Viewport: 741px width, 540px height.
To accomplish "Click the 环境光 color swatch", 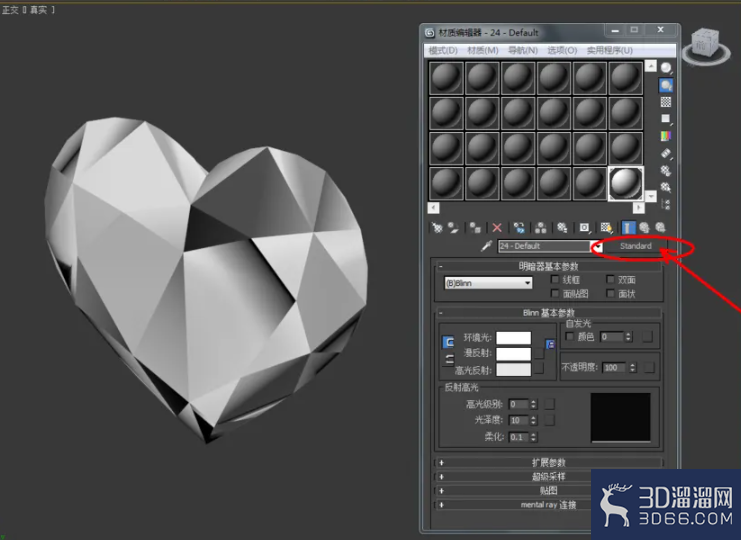I will 514,338.
